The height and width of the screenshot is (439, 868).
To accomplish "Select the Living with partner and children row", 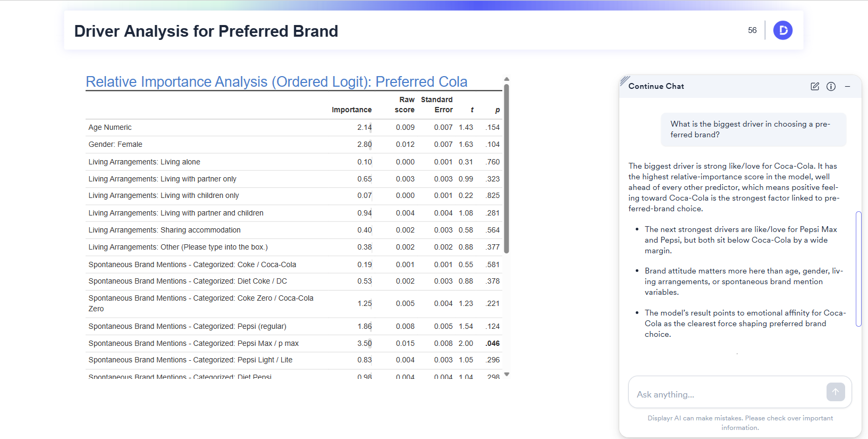I will click(x=294, y=213).
